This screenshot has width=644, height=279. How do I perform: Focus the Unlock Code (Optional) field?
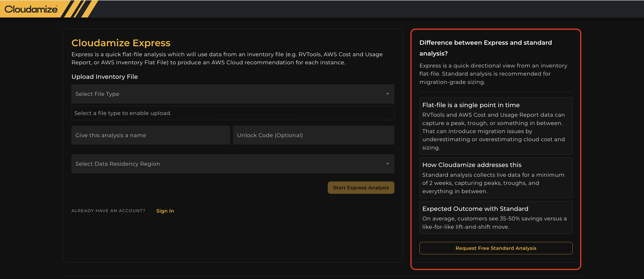[313, 135]
